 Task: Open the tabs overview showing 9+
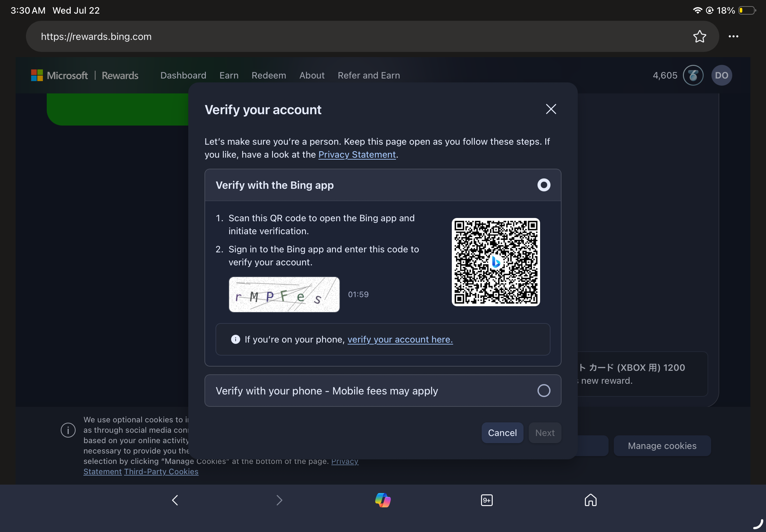click(487, 500)
